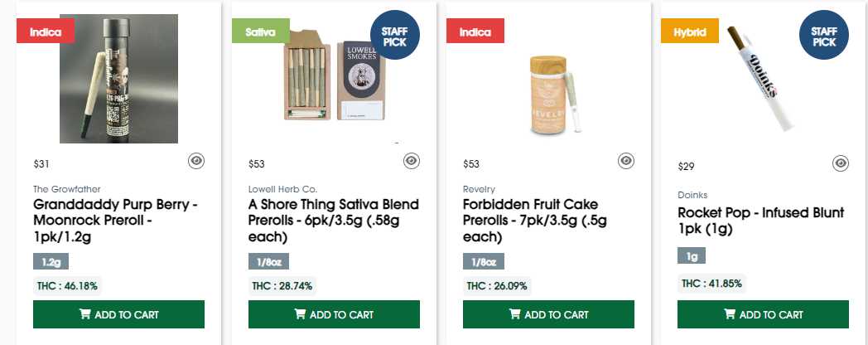Click Staff Pick badge on Lowell Smokes product

coord(394,36)
